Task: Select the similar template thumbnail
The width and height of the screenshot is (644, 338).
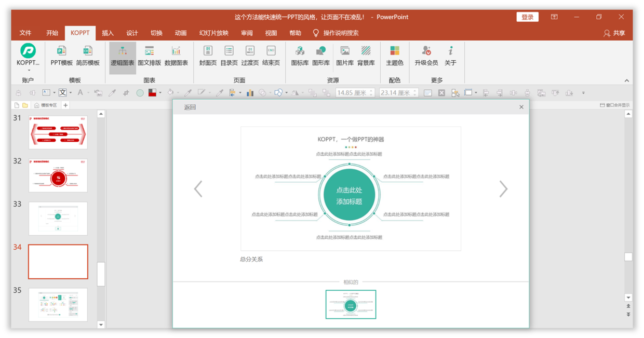Action: click(351, 304)
